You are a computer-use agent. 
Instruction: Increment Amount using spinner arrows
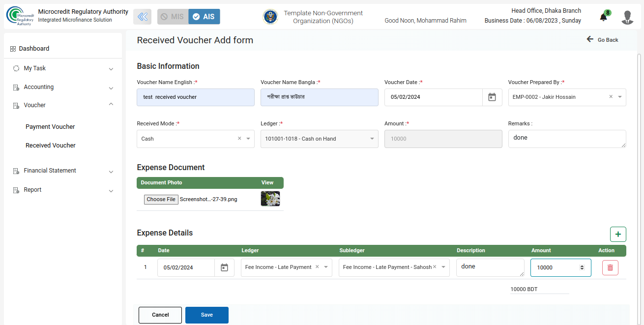(582, 266)
